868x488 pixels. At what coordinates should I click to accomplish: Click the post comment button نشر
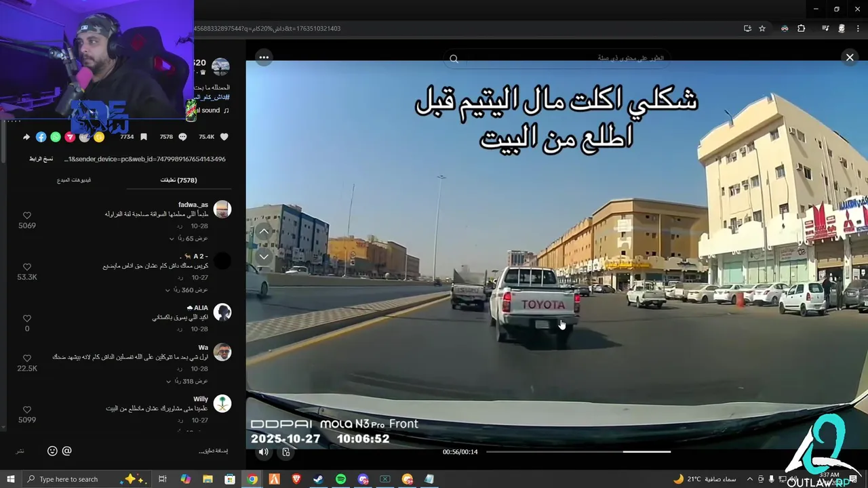pyautogui.click(x=20, y=451)
